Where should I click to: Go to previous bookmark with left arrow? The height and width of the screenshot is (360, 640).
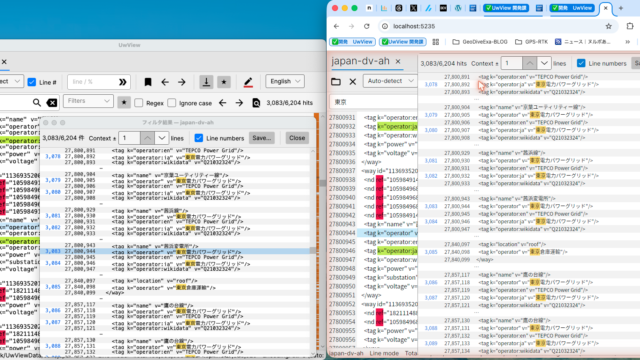[165, 82]
